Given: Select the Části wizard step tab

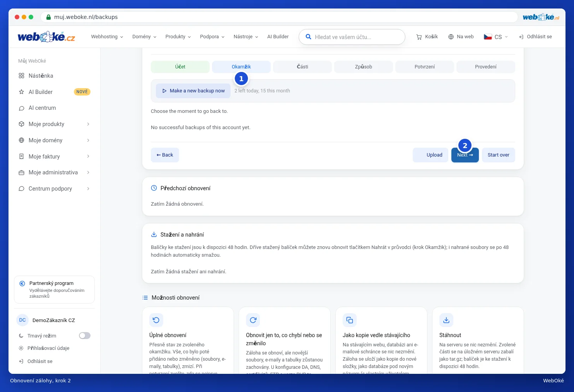Looking at the screenshot, I should (x=302, y=67).
